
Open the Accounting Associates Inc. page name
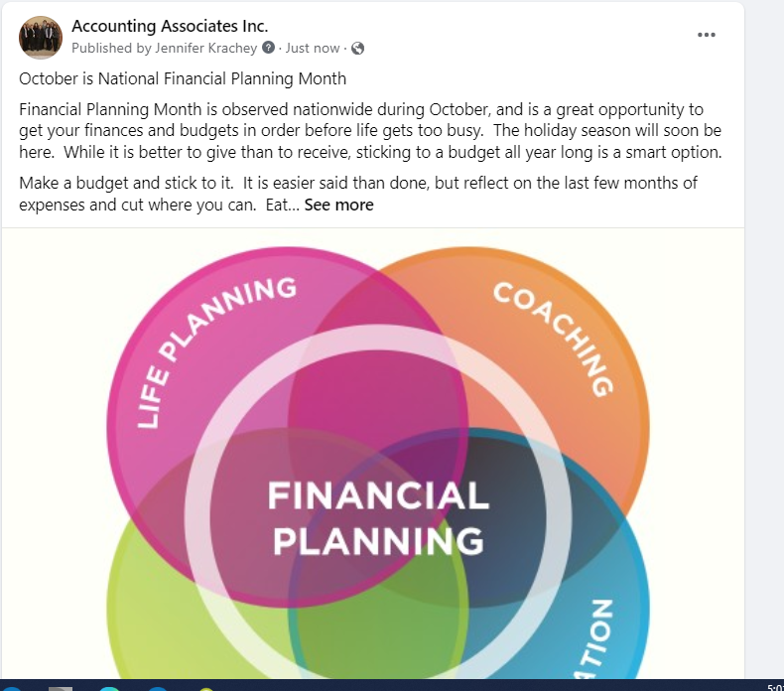point(170,26)
